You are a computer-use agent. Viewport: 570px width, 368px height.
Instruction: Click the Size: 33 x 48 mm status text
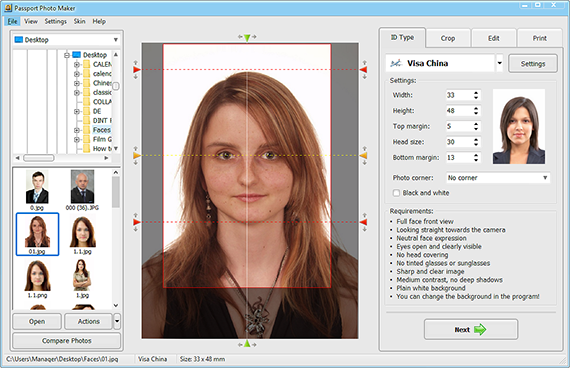pyautogui.click(x=202, y=359)
